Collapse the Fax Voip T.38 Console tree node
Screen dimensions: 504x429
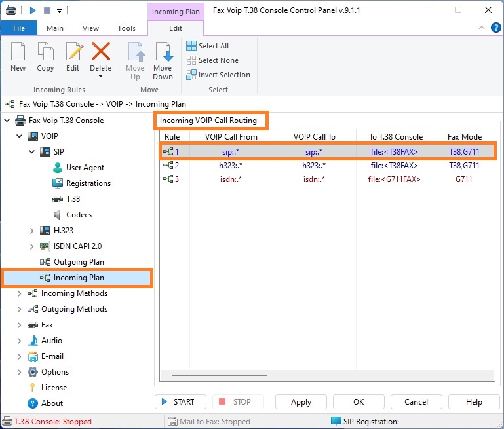pos(7,121)
